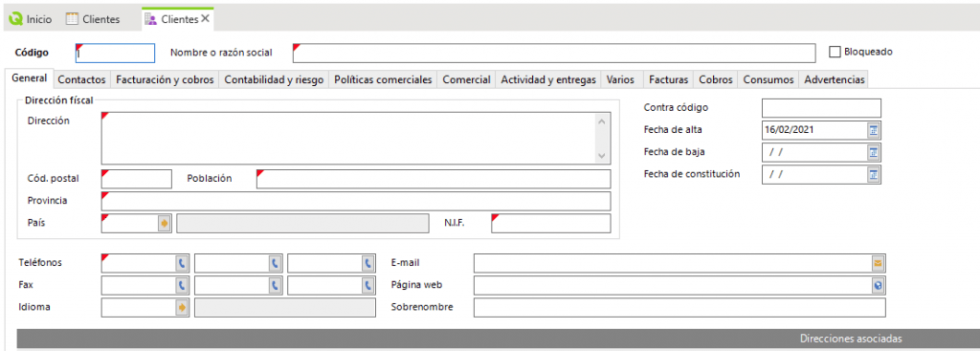Click the Página web input field
Image resolution: width=980 pixels, height=351 pixels.
(673, 285)
